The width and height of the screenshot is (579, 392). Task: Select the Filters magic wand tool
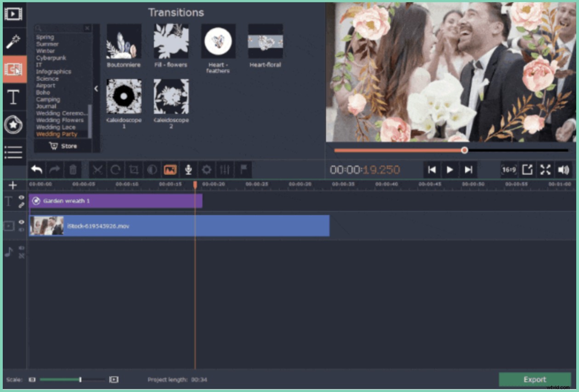[x=14, y=41]
